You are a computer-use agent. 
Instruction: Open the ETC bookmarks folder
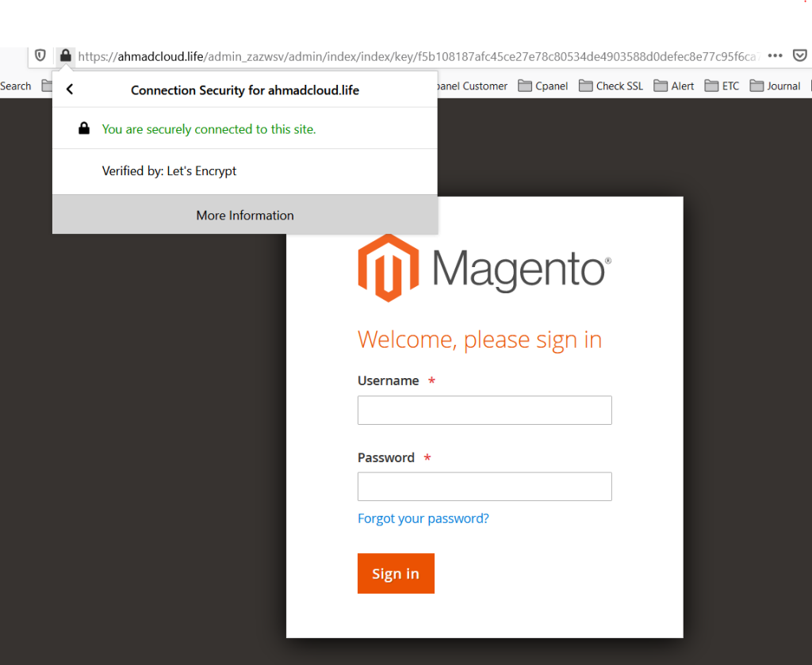click(x=722, y=86)
